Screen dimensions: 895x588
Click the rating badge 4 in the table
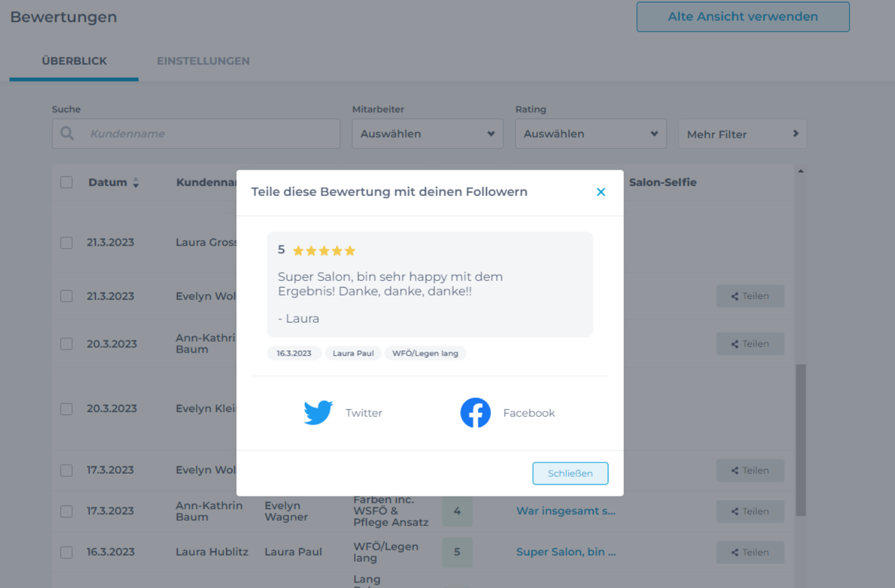pos(457,511)
